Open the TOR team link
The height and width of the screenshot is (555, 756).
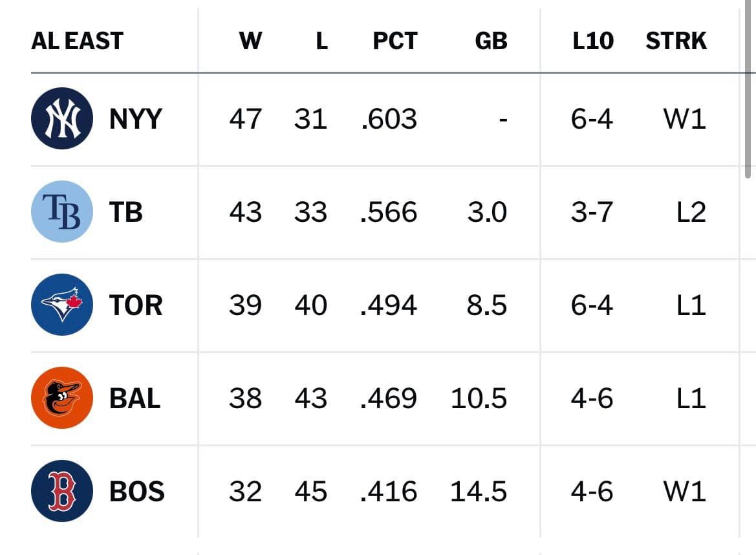(136, 305)
